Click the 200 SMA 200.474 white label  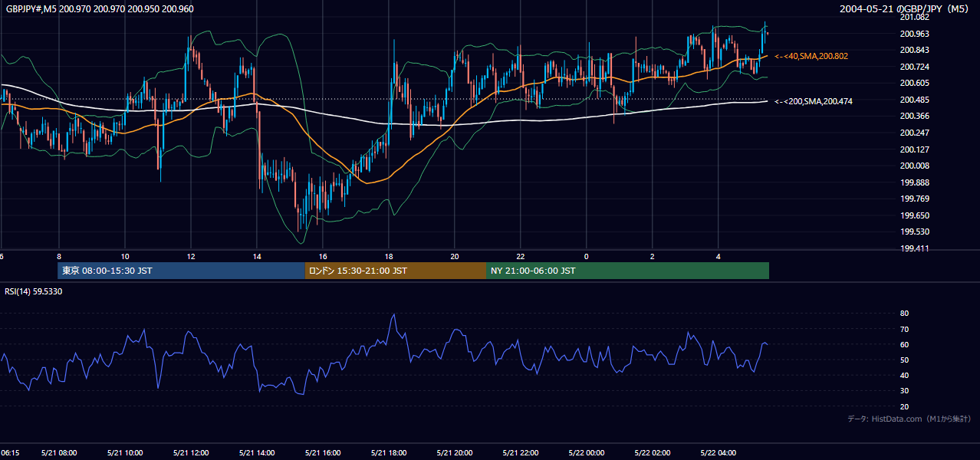(814, 101)
